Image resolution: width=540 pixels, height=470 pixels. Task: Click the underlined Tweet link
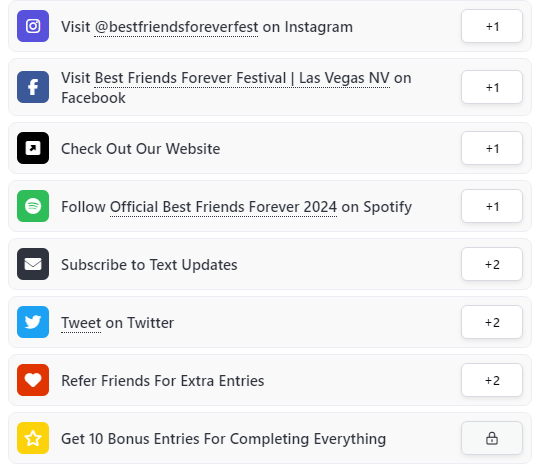pyautogui.click(x=81, y=323)
